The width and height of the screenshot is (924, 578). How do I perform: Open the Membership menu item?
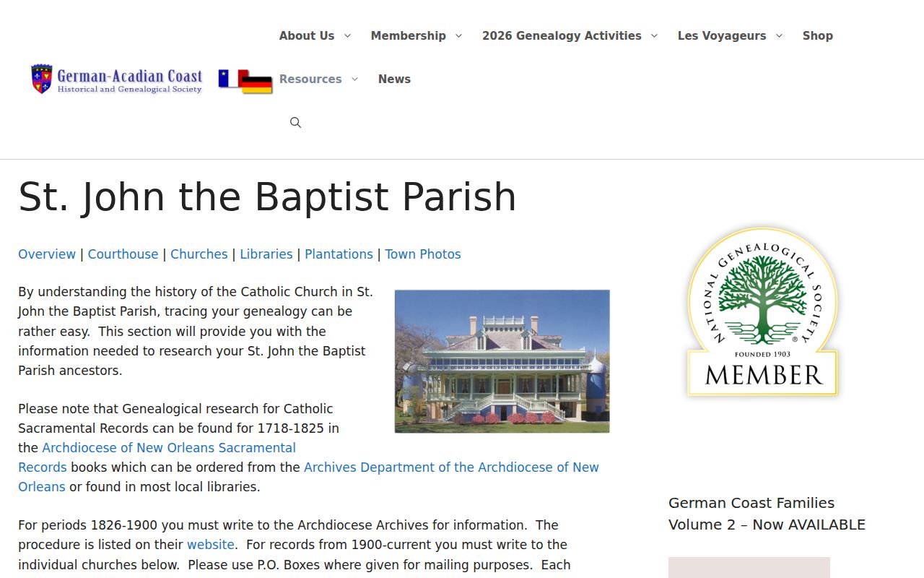coord(409,36)
